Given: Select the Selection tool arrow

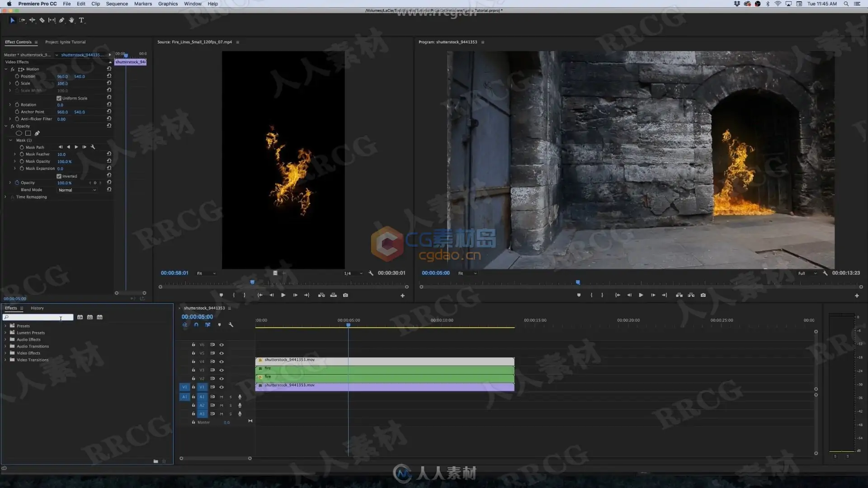Looking at the screenshot, I should (x=12, y=20).
